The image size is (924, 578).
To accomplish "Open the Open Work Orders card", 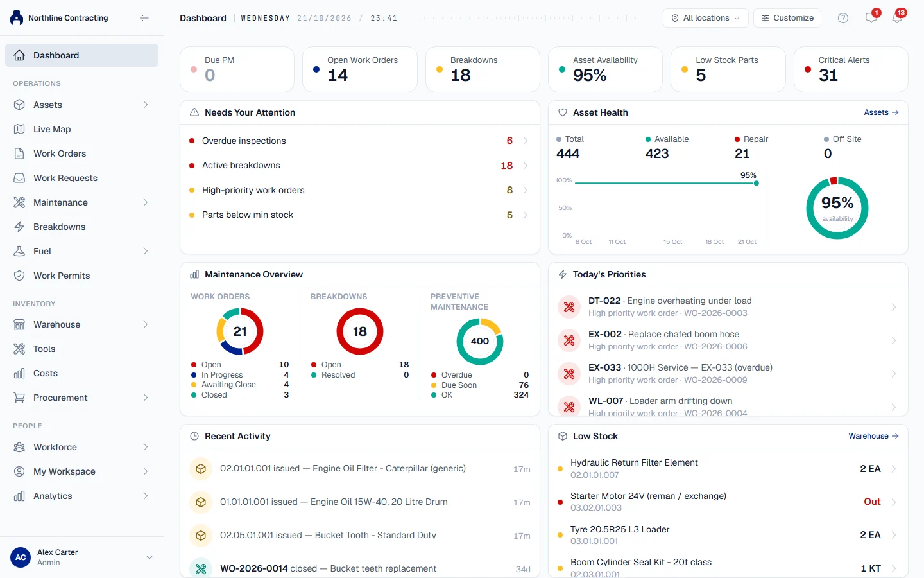I will tap(360, 69).
